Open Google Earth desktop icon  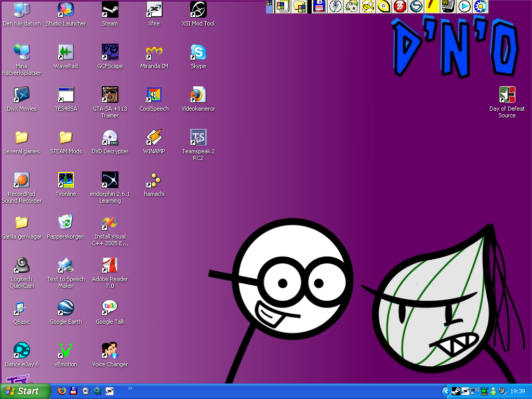point(65,308)
